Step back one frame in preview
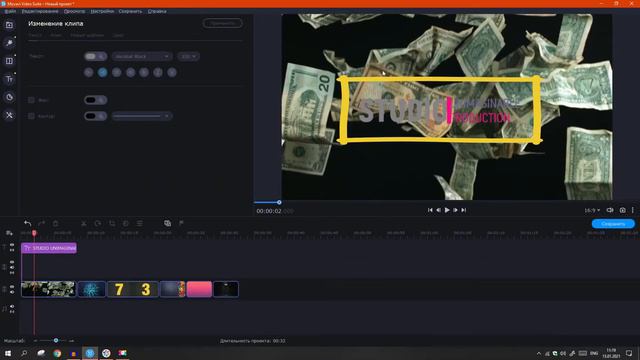 [x=438, y=210]
